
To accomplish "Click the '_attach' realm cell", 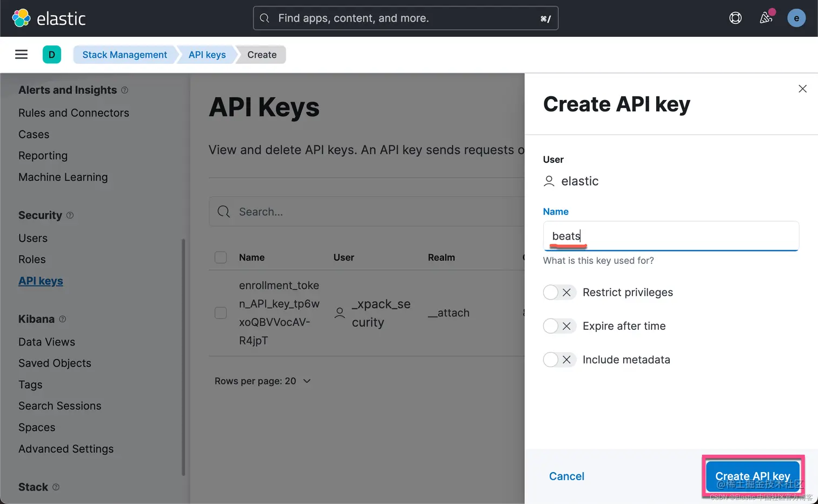I will point(448,313).
